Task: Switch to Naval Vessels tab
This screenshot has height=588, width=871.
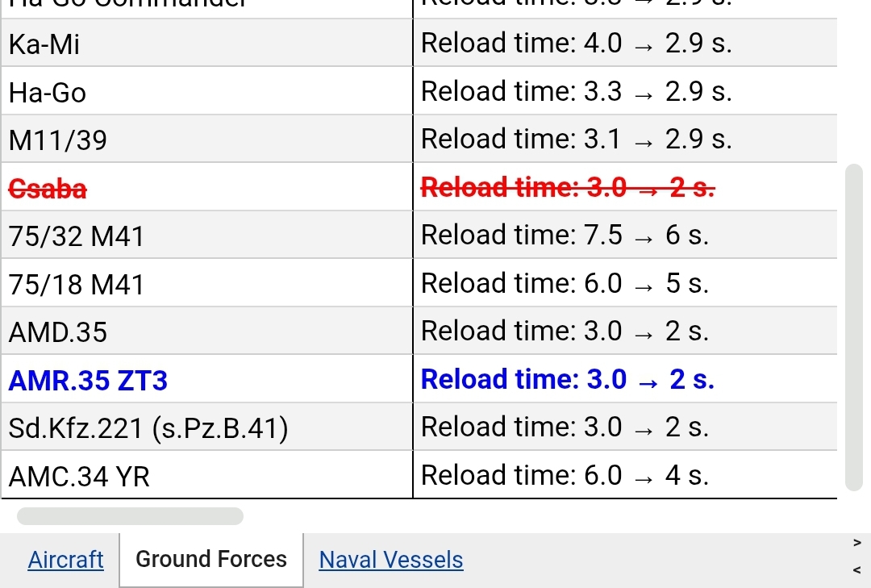Action: tap(391, 560)
